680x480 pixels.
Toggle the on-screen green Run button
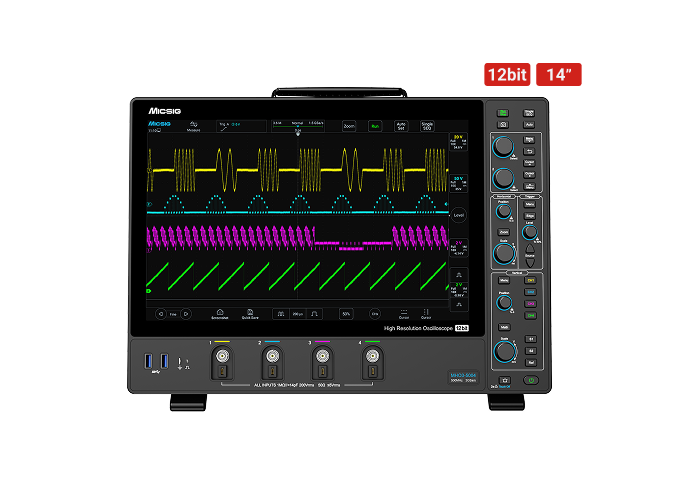point(375,126)
